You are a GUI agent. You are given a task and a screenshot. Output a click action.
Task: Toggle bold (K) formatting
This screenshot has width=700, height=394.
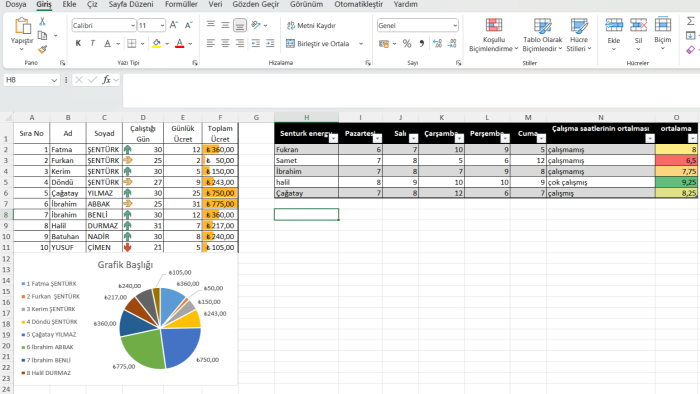pos(79,43)
